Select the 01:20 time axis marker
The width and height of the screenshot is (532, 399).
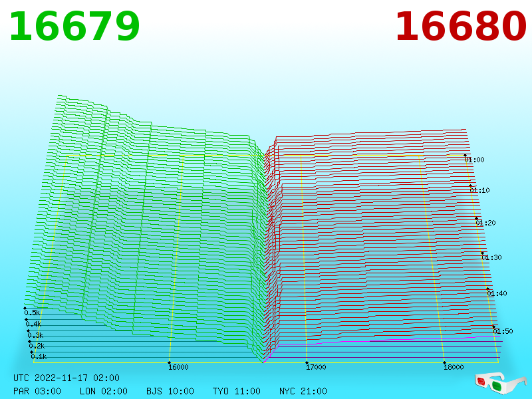tap(485, 223)
